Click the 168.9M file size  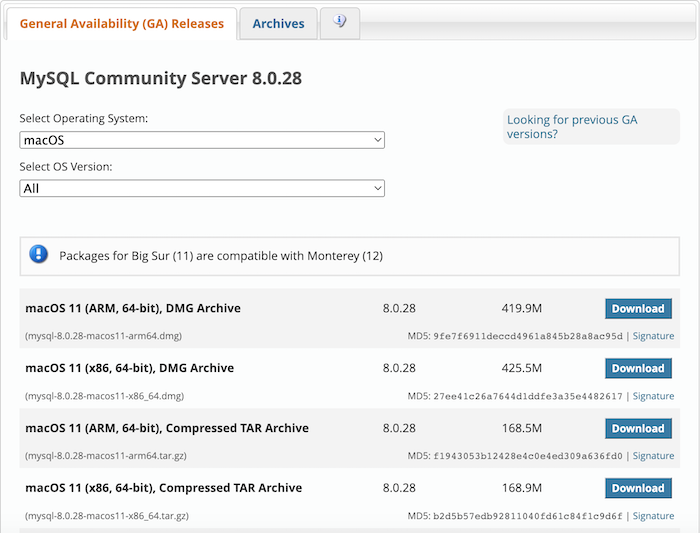(x=521, y=488)
